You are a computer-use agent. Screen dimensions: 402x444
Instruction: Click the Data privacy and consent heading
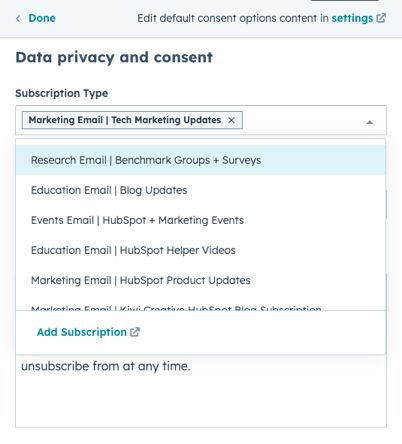click(114, 57)
